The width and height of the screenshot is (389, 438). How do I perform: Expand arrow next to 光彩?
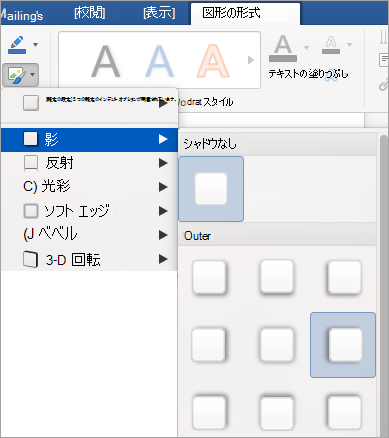pos(163,187)
